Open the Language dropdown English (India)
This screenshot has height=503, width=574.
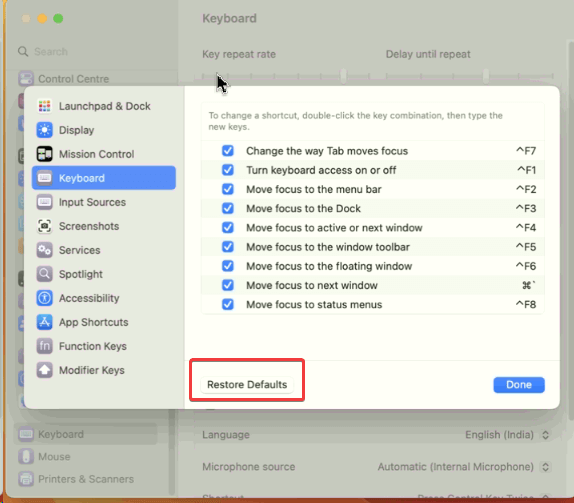point(507,435)
